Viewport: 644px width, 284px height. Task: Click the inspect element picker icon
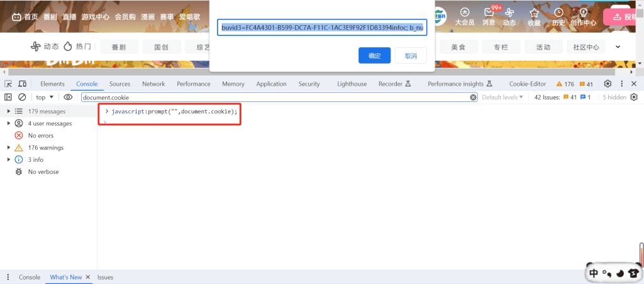point(8,84)
